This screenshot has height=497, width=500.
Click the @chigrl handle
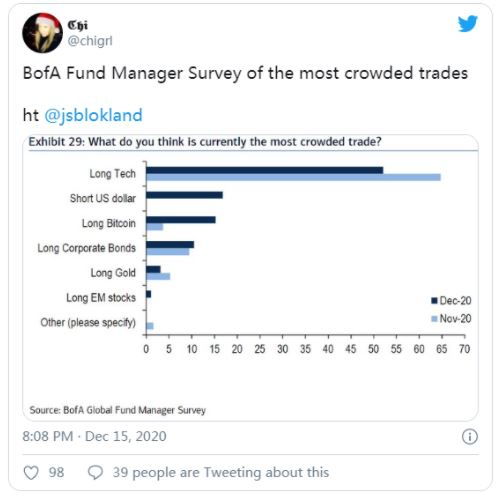tap(90, 41)
